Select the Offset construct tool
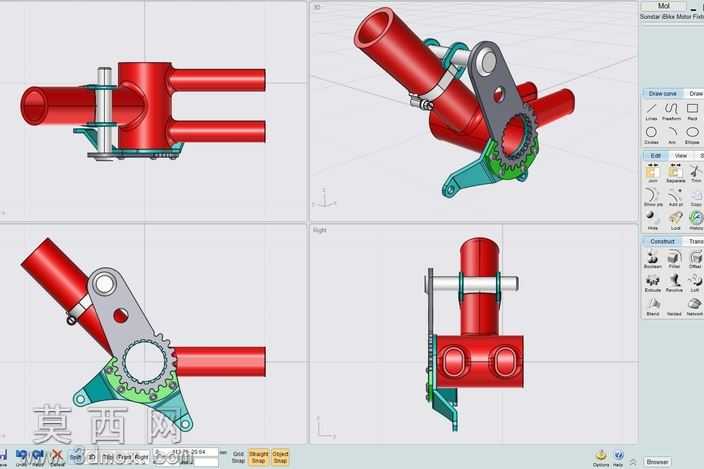 tap(695, 259)
